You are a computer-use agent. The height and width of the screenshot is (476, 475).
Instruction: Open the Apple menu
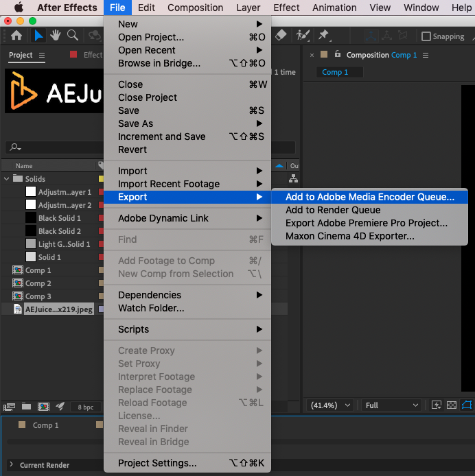(x=19, y=8)
